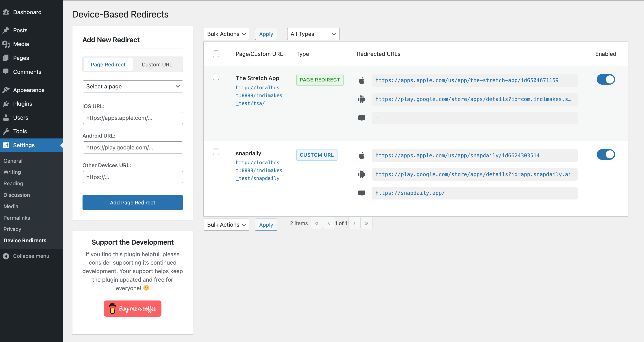Open the https://snapdaily.app/ link
The height and width of the screenshot is (342, 644).
tap(410, 193)
